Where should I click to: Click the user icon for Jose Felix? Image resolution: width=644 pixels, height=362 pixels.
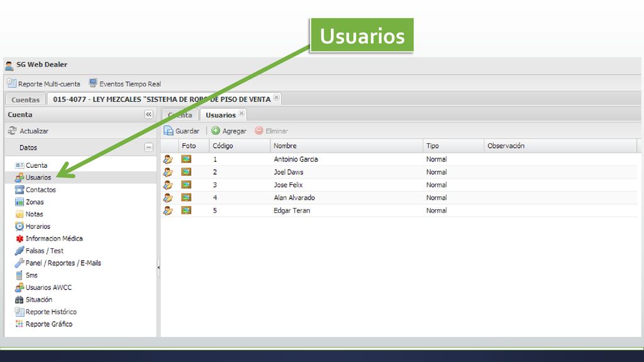click(167, 185)
